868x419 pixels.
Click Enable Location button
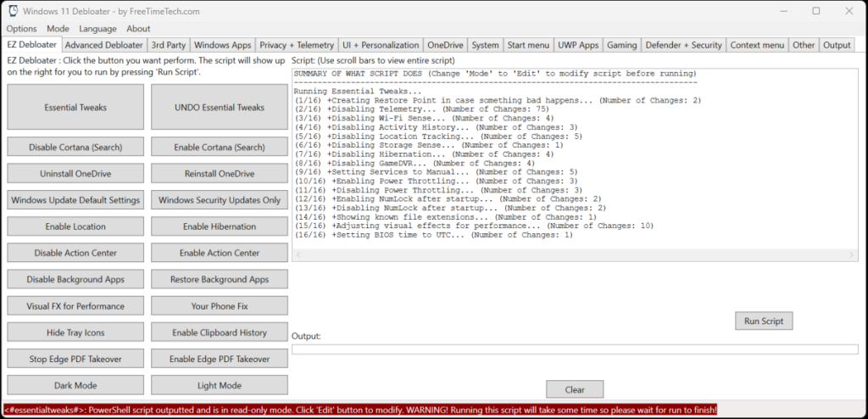point(75,226)
